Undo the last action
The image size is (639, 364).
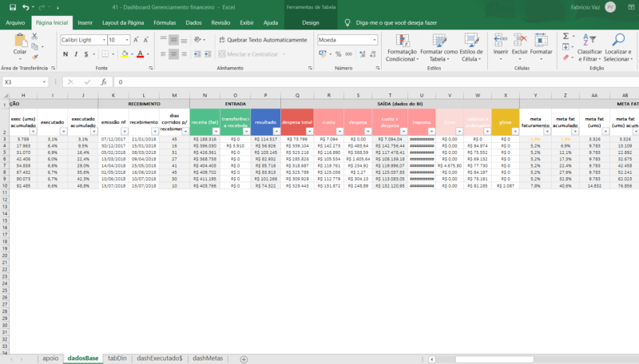[x=26, y=7]
